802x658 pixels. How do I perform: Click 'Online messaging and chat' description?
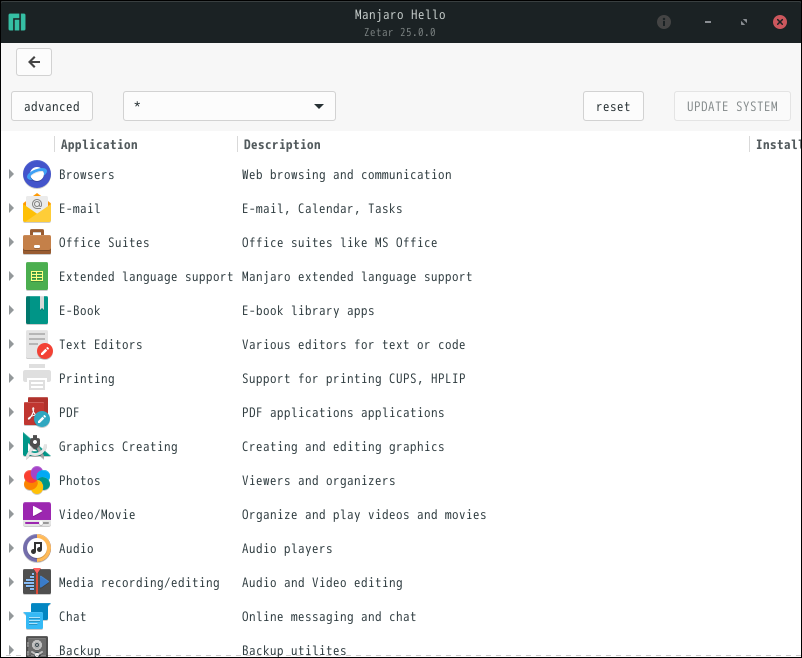coord(329,617)
